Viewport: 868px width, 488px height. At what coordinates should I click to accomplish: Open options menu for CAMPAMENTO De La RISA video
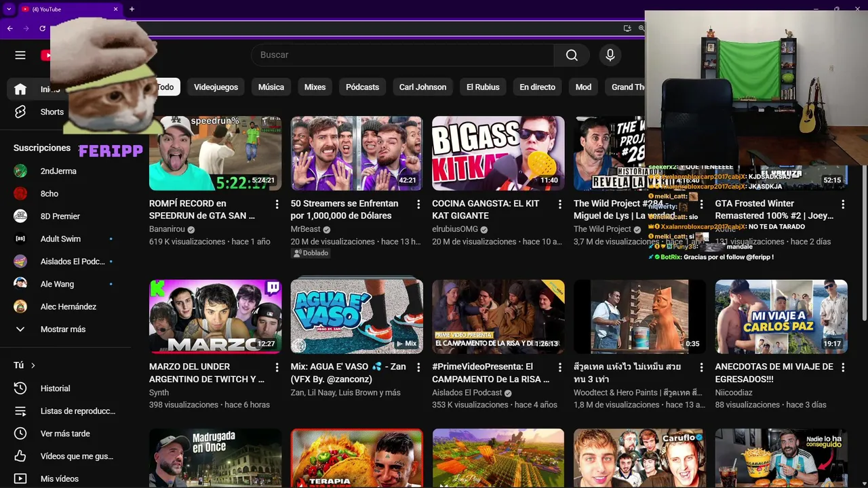(559, 367)
